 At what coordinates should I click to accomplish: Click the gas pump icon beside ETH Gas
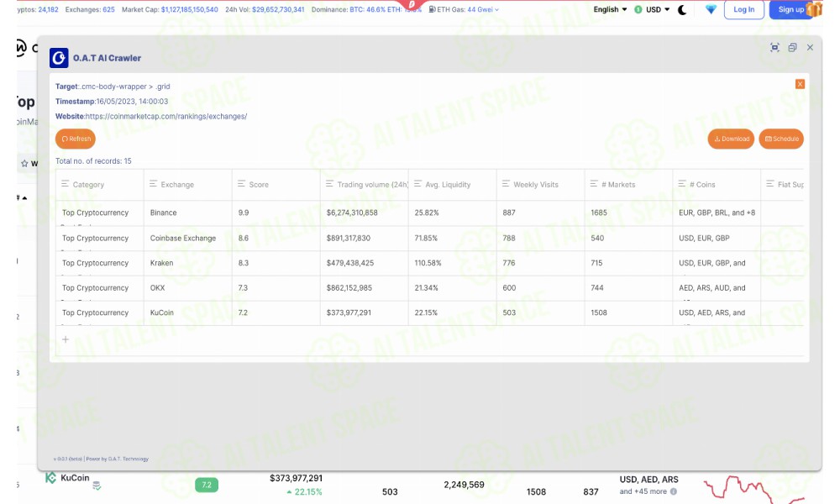pyautogui.click(x=432, y=9)
